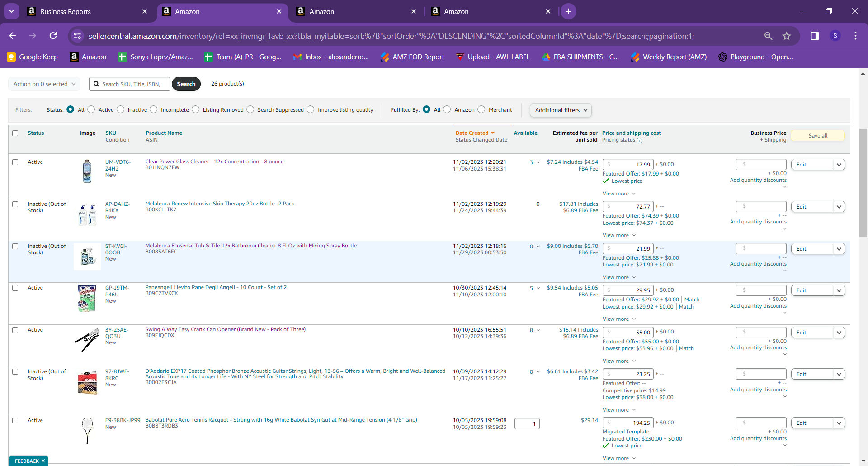This screenshot has width=868, height=466.
Task: Open Paneangeli Lievito Pane Degli Angeli listing
Action: pyautogui.click(x=216, y=287)
